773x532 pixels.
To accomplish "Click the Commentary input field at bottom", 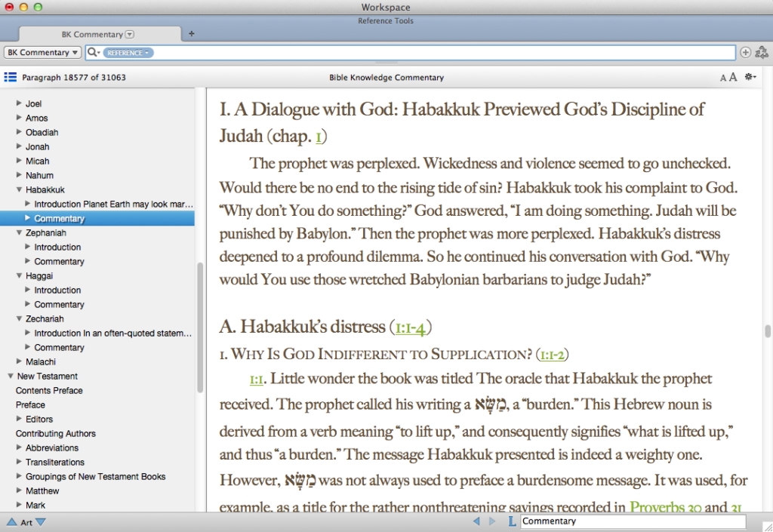I will tap(634, 521).
